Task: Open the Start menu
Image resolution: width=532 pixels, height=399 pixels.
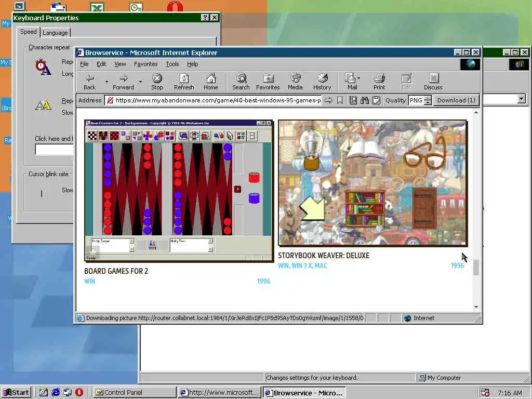Action: coord(16,393)
